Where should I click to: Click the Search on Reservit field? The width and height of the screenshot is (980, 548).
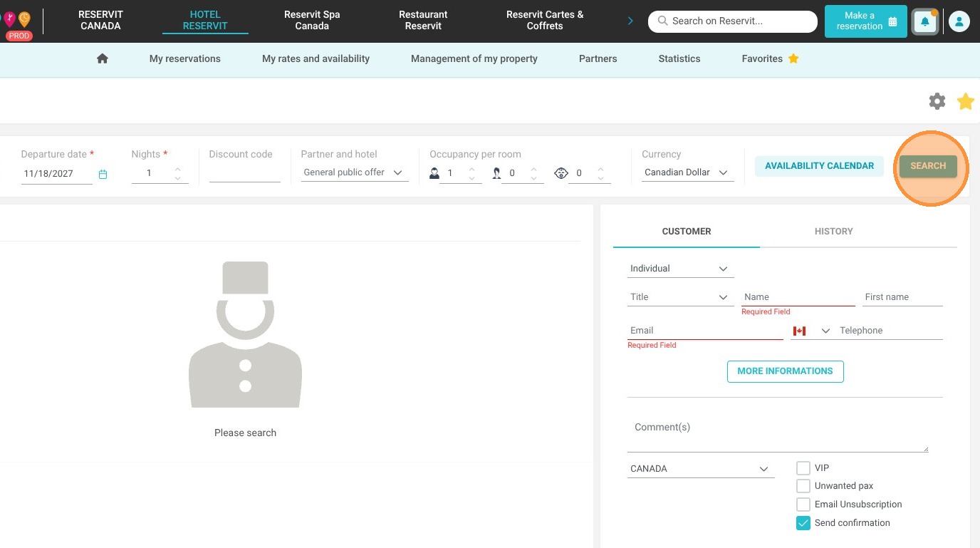point(732,21)
